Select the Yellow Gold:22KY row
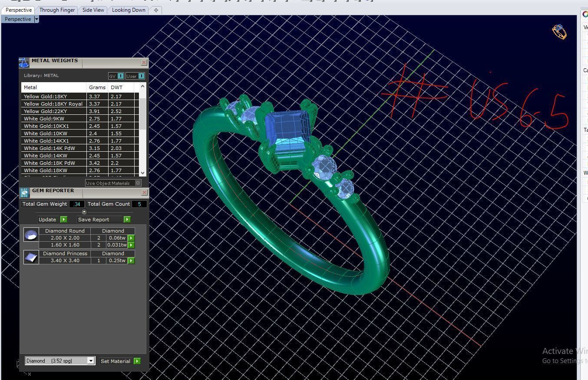Image resolution: width=588 pixels, height=380 pixels. click(80, 111)
